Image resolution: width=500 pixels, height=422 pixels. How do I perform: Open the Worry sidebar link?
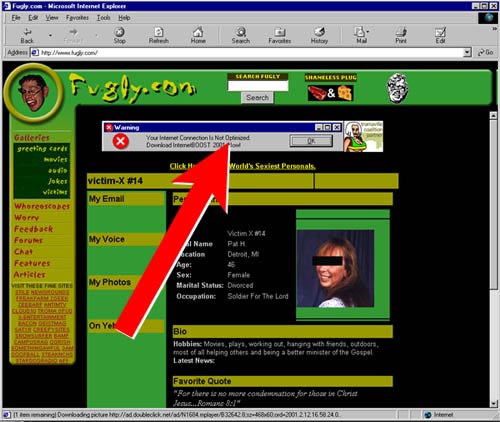tap(26, 218)
